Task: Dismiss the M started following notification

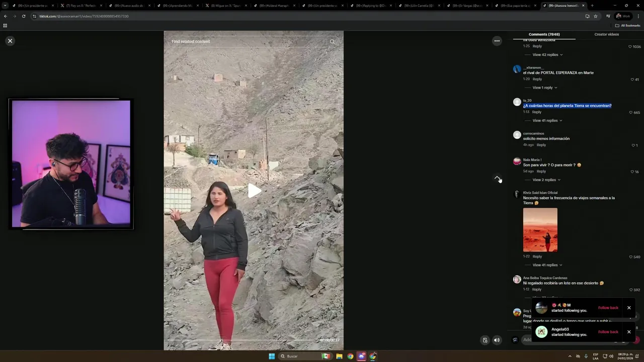Action: tap(629, 308)
